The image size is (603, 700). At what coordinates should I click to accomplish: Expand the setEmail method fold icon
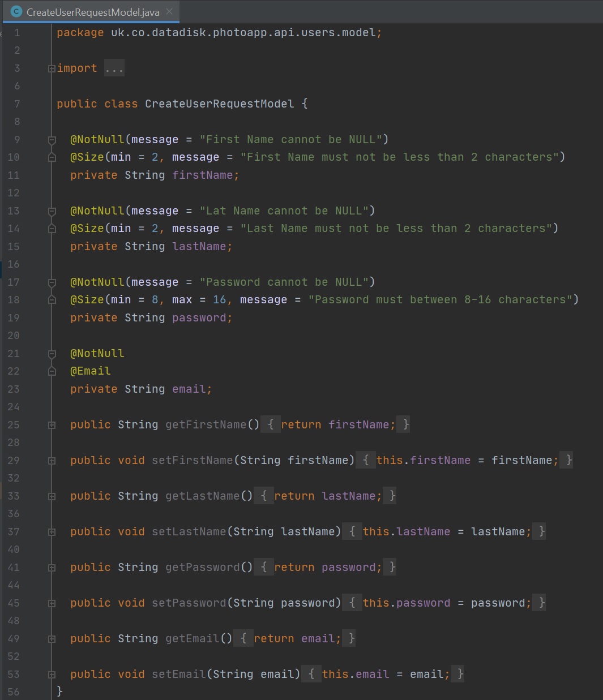pos(52,675)
